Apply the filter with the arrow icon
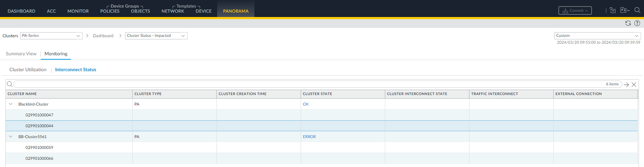The height and width of the screenshot is (167, 644). coord(626,85)
